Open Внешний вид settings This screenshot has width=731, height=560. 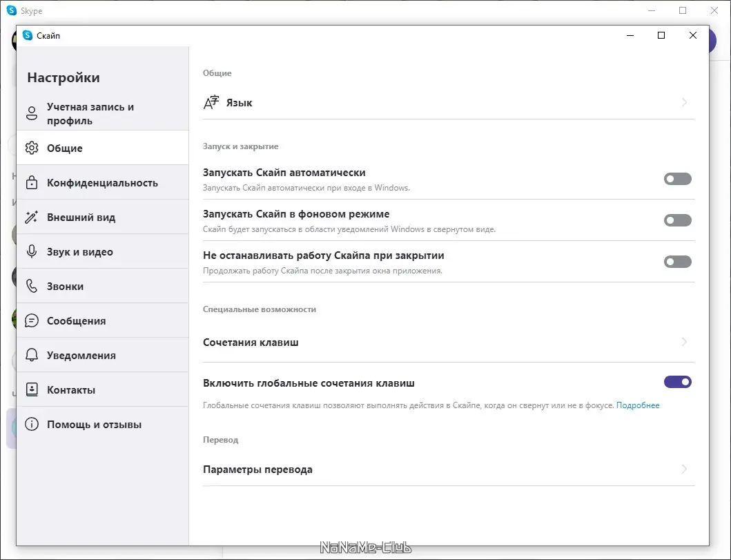point(32,217)
